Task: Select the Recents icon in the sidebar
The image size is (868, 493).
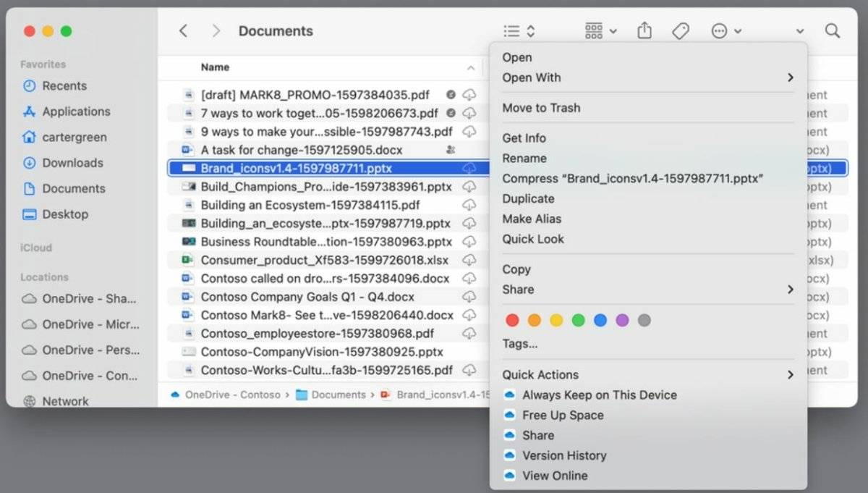Action: 29,85
